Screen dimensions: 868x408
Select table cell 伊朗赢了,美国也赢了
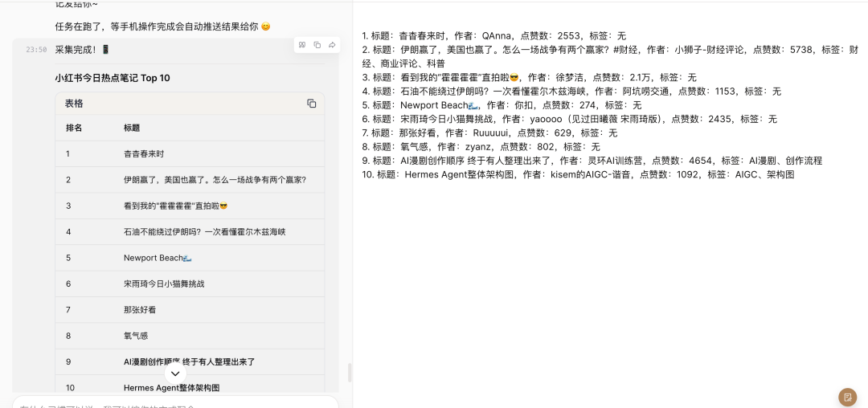coord(215,180)
